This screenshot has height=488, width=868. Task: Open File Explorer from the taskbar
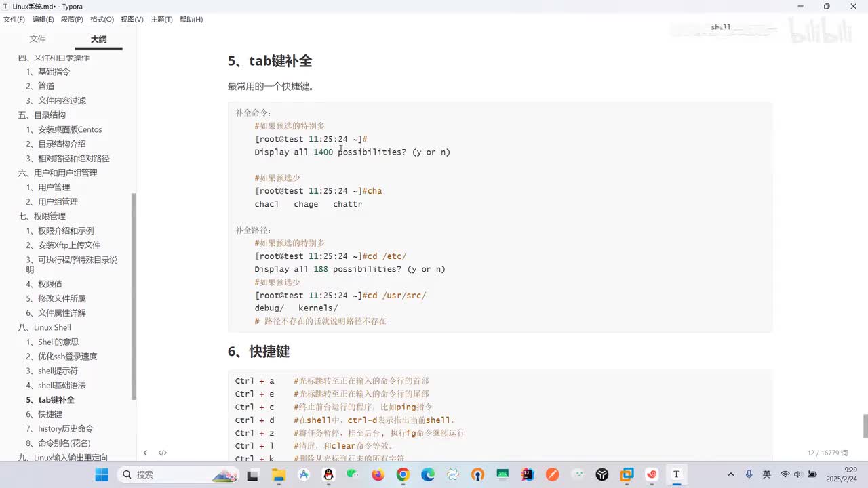click(x=279, y=474)
